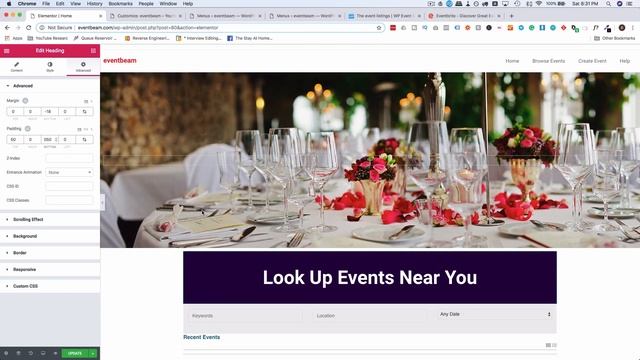Switch to The event listings browser tab

384,16
